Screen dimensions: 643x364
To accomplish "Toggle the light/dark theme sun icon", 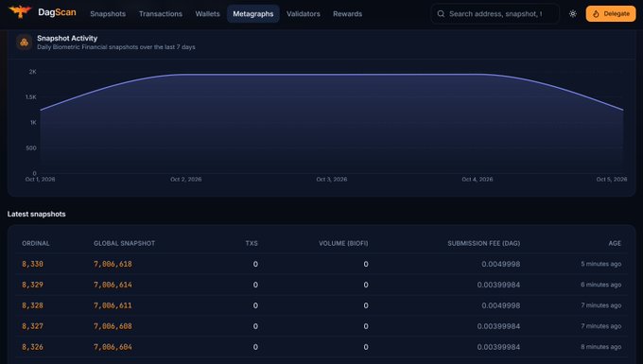I will [573, 14].
